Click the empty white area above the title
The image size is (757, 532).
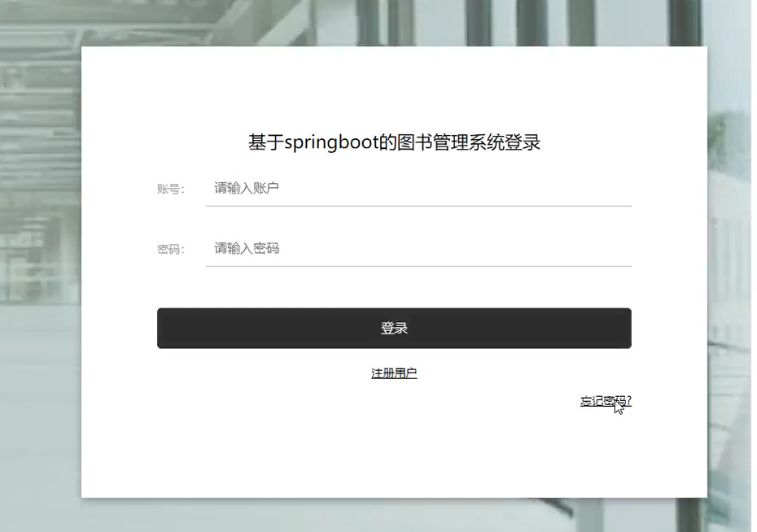click(x=394, y=87)
